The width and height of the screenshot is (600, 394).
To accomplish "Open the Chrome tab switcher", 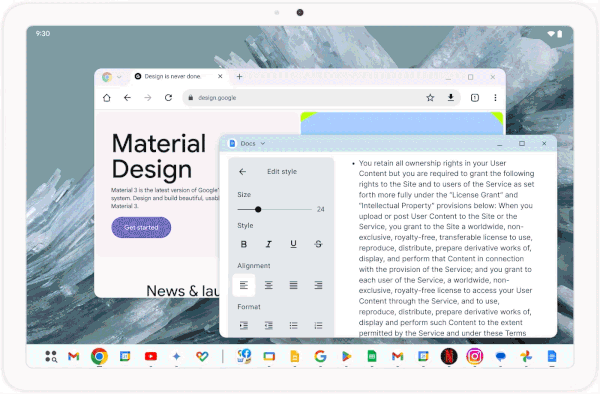I will click(x=475, y=98).
